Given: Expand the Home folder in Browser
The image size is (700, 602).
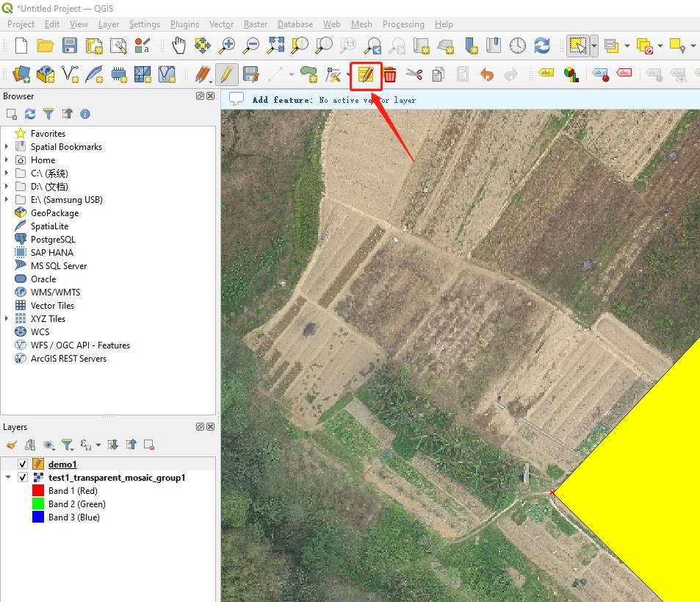Looking at the screenshot, I should point(7,160).
